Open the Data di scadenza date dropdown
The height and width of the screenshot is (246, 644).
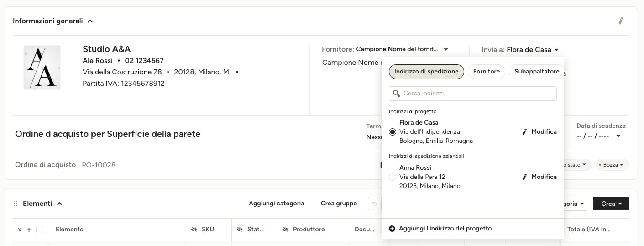tap(618, 136)
